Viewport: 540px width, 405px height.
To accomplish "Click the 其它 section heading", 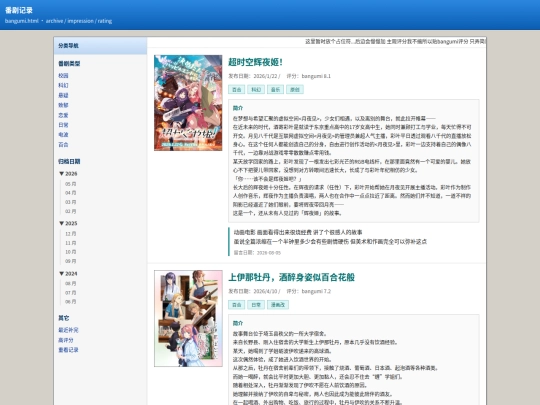I will tap(64, 318).
